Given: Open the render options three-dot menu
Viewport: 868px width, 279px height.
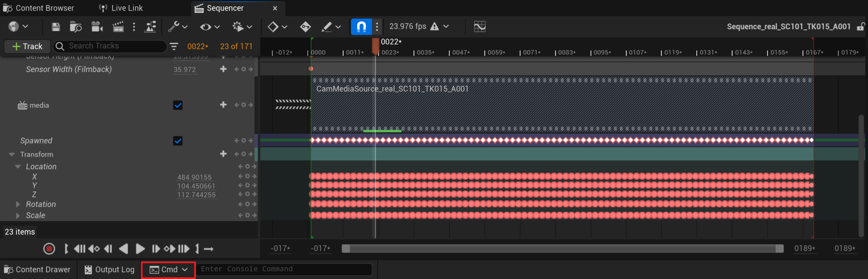Looking at the screenshot, I should click(134, 27).
